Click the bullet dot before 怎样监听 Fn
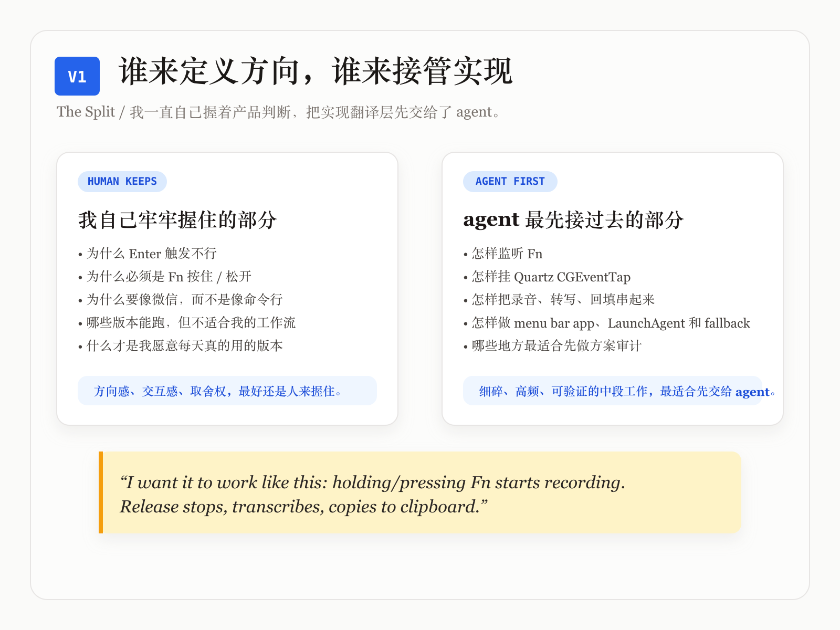 tap(465, 255)
